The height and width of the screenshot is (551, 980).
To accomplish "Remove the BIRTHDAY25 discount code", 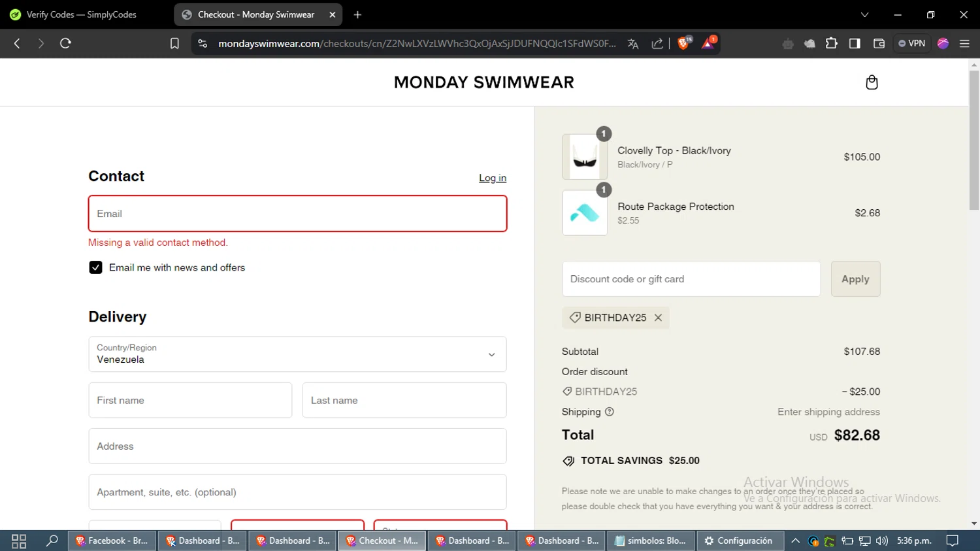I will 658,318.
